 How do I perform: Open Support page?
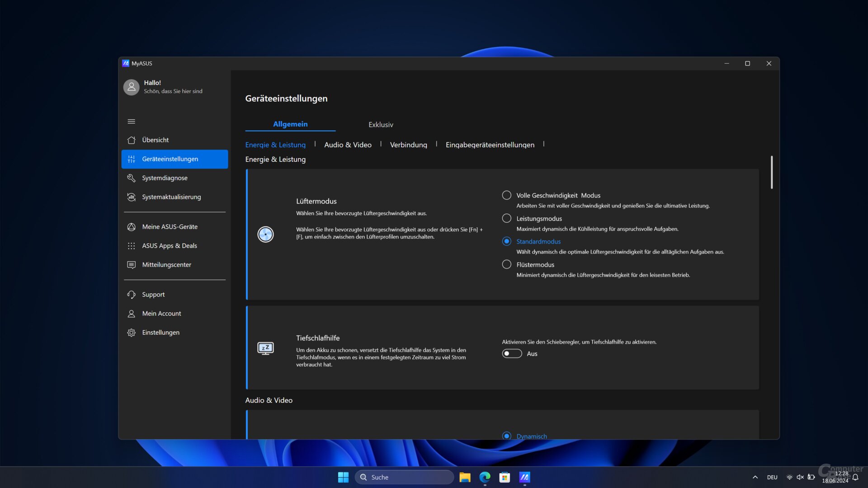click(175, 295)
